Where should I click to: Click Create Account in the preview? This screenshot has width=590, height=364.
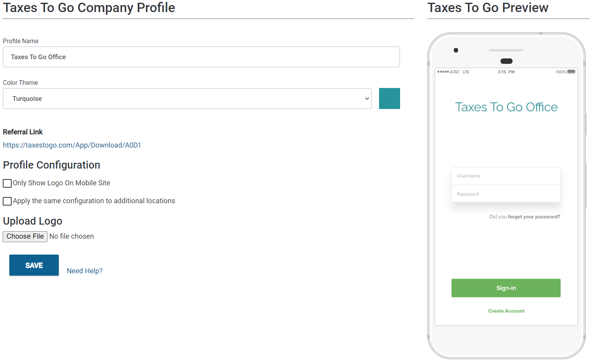(x=506, y=311)
